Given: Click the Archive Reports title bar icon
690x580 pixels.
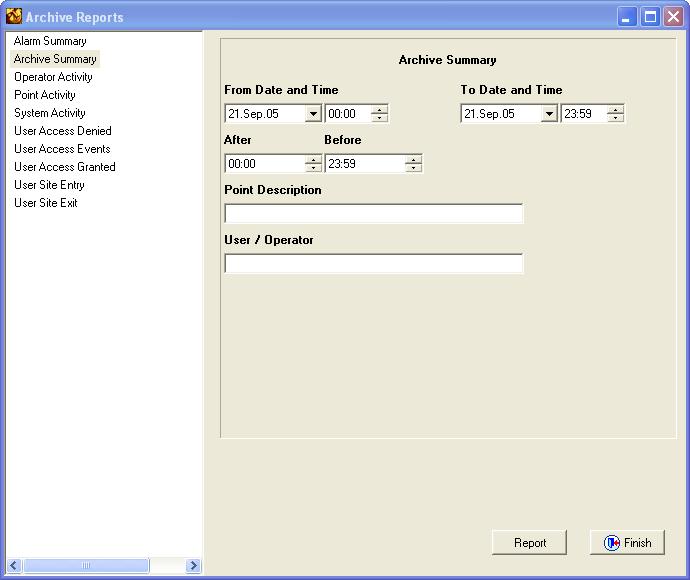Looking at the screenshot, I should point(14,16).
